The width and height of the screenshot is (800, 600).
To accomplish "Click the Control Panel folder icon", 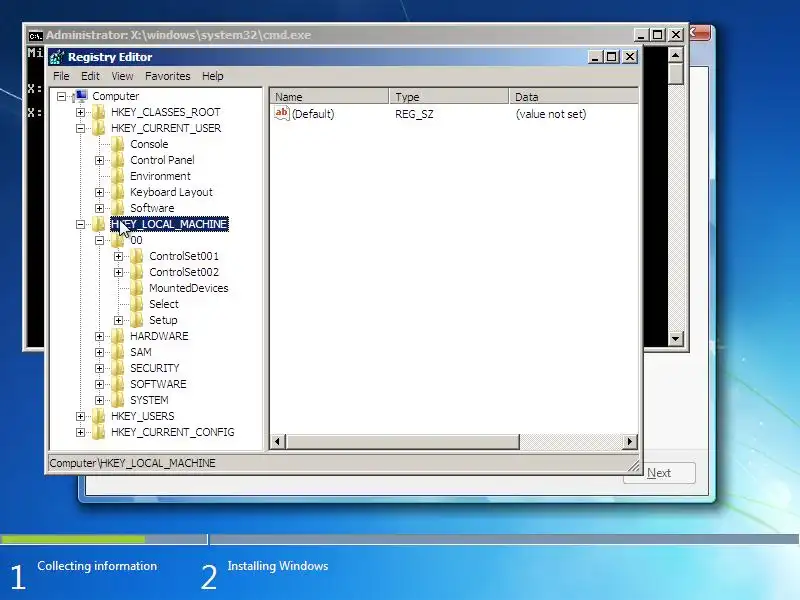I will 118,160.
